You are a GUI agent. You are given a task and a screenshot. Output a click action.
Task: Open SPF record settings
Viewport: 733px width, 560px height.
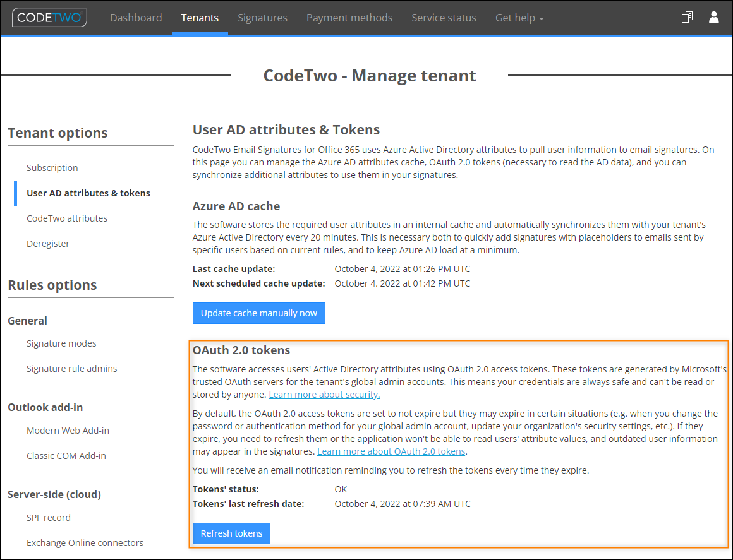click(x=49, y=518)
